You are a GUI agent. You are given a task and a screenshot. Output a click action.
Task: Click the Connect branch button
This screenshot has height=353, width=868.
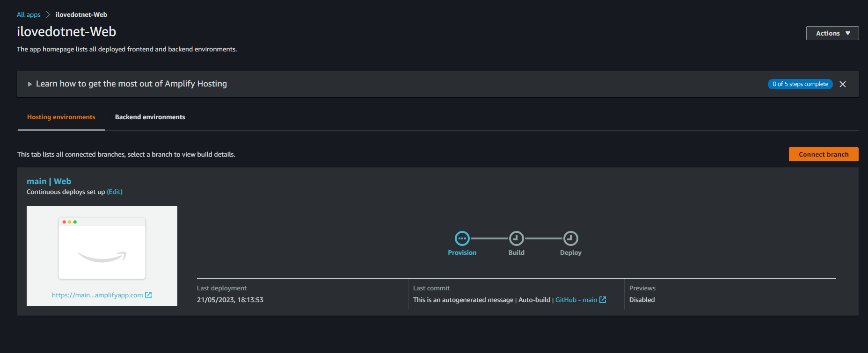click(x=824, y=154)
